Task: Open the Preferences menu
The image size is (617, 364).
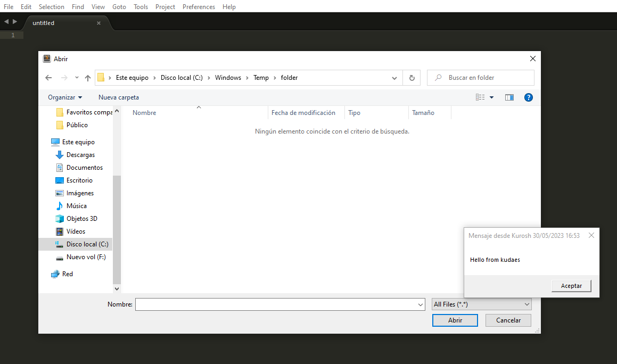Action: point(199,7)
